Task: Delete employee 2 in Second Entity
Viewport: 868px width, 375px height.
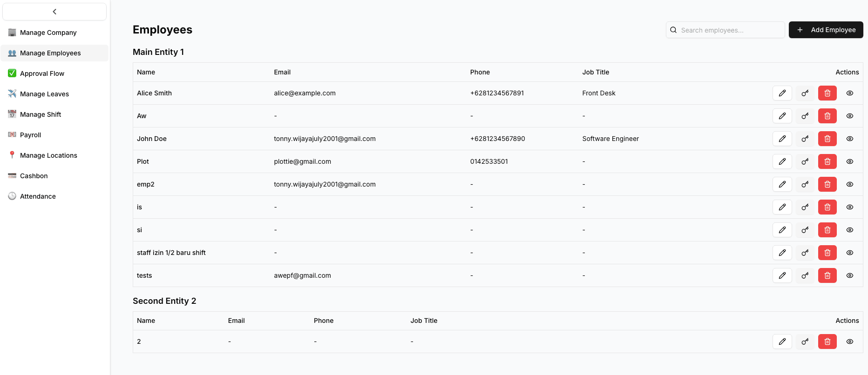Action: tap(827, 342)
